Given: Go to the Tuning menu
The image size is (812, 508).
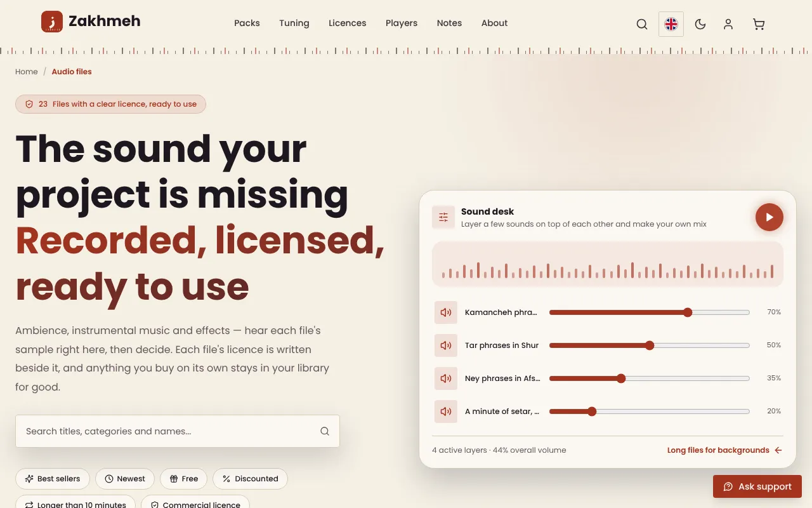Looking at the screenshot, I should coord(294,23).
